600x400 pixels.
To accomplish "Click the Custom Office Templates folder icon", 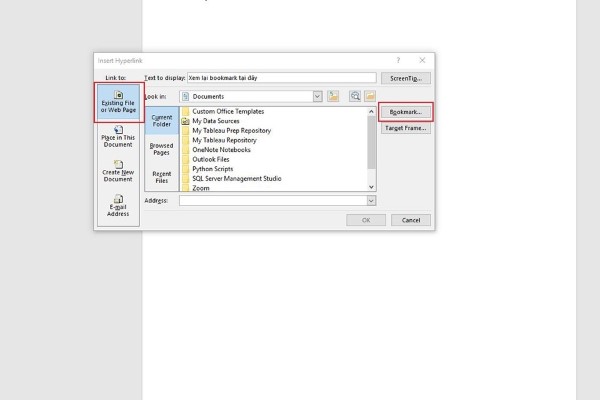I will pos(186,111).
